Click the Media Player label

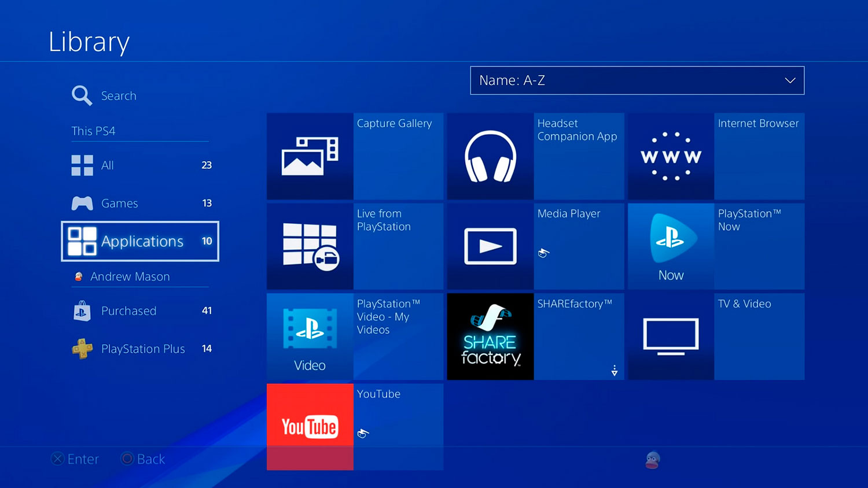[569, 214]
